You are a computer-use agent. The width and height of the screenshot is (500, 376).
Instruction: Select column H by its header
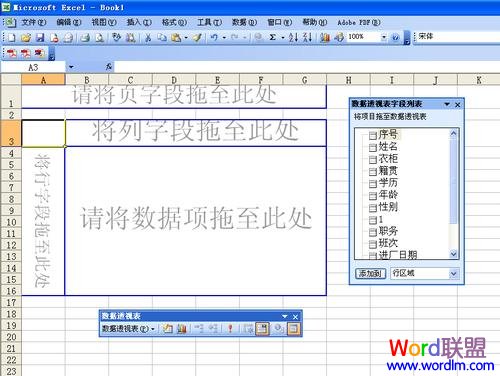click(348, 80)
